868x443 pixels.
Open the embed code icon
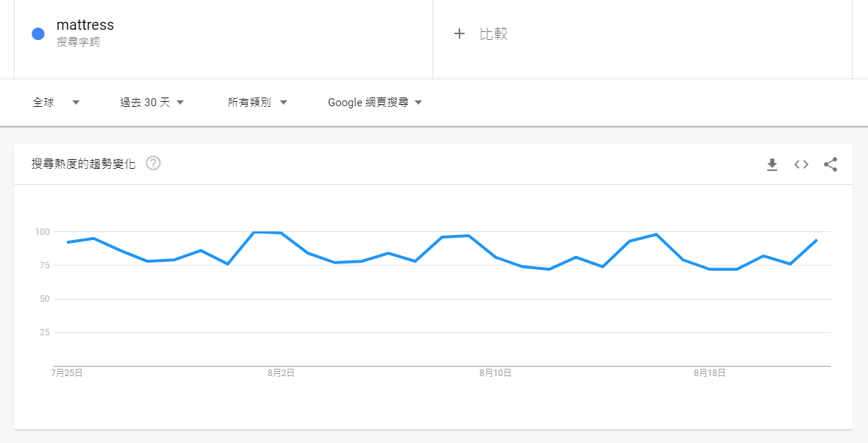click(801, 164)
